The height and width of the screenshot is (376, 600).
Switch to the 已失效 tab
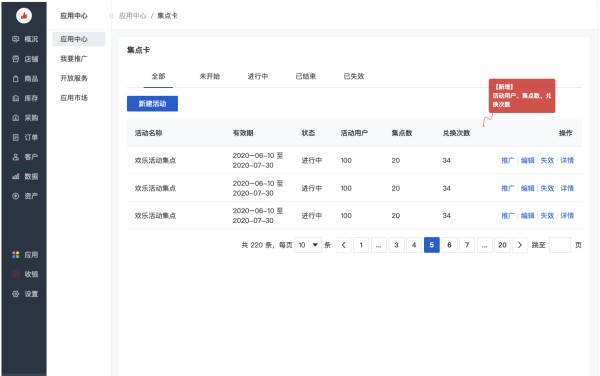click(354, 76)
